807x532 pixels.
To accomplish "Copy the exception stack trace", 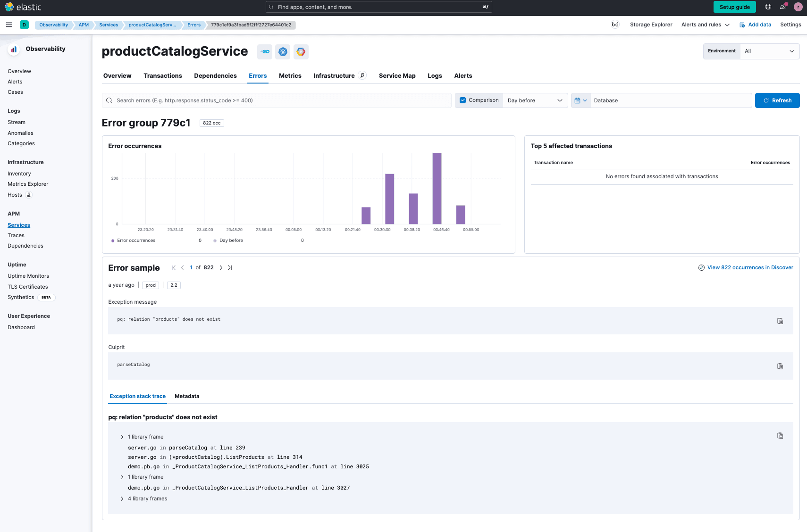I will point(780,436).
